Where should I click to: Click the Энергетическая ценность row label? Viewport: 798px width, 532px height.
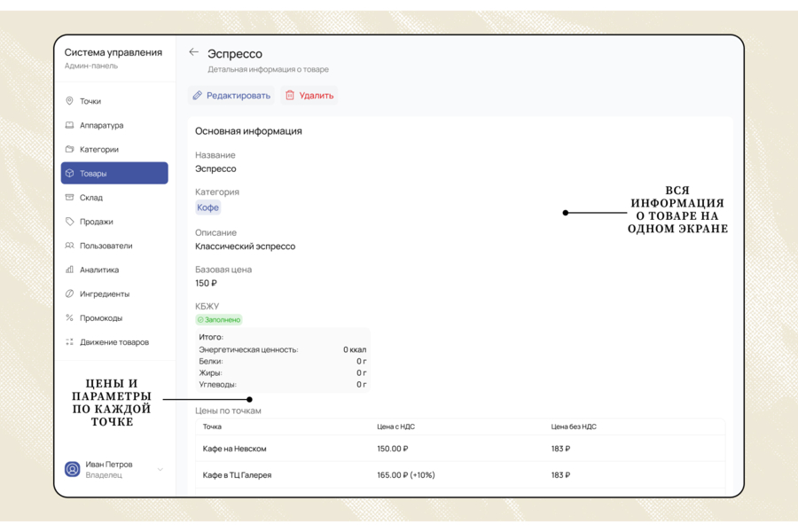(x=248, y=349)
